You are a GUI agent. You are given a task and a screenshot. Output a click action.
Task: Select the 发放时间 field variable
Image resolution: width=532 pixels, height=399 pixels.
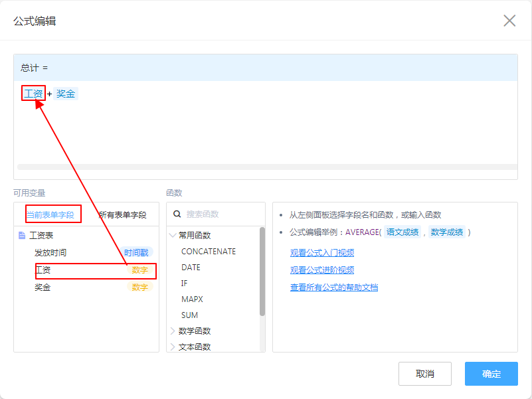(x=50, y=253)
